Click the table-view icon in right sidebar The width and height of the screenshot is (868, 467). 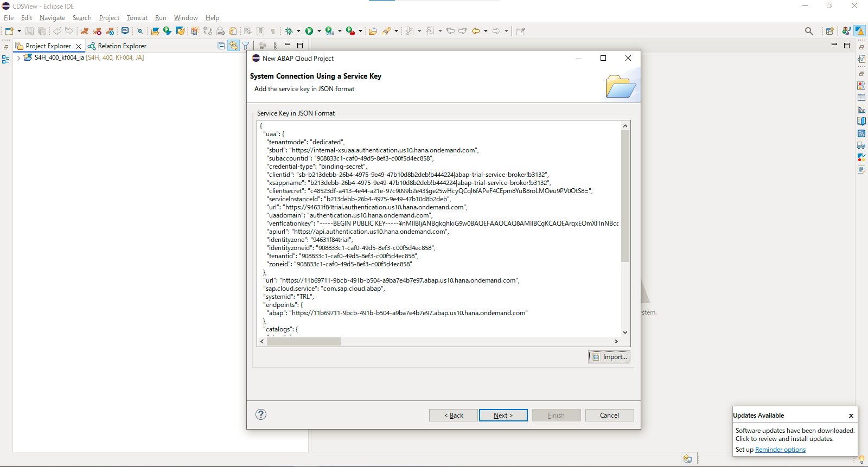point(861,98)
